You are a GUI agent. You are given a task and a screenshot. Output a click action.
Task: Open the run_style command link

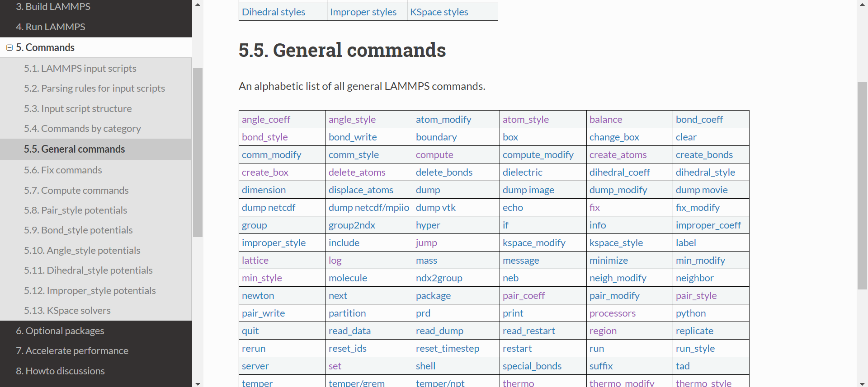click(x=695, y=349)
